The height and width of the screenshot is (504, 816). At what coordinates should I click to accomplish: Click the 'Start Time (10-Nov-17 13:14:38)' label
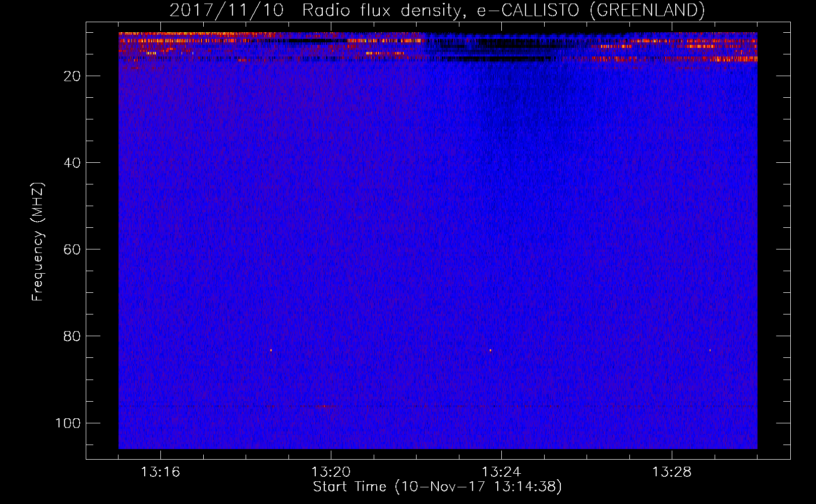coord(437,487)
